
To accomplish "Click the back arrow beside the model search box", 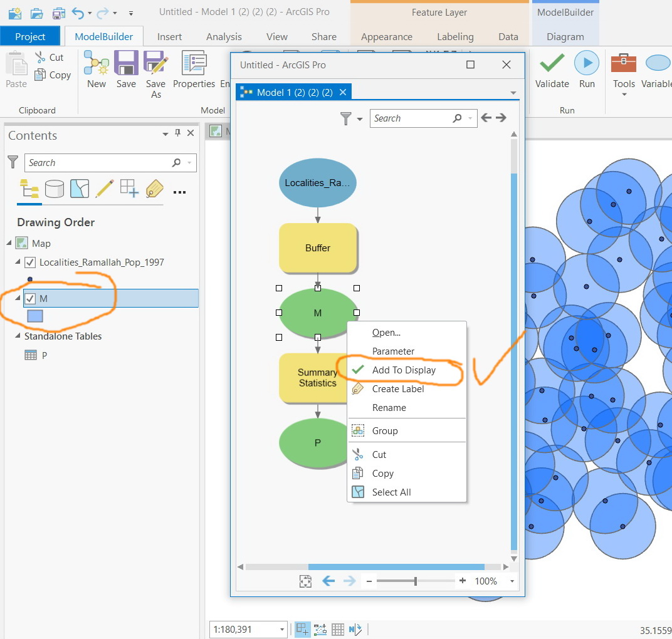I will tap(486, 117).
